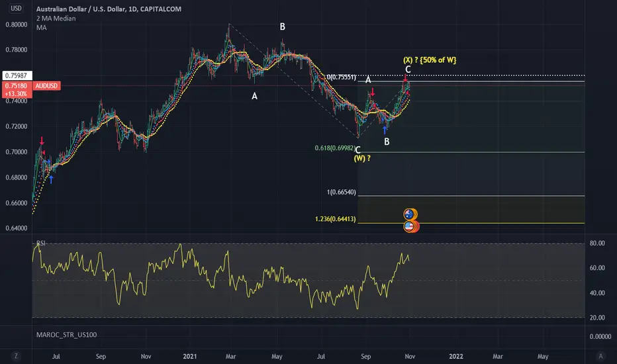617x364 pixels.
Task: Click the large red down arrow above the 0.70000 level
Action: pyautogui.click(x=42, y=140)
